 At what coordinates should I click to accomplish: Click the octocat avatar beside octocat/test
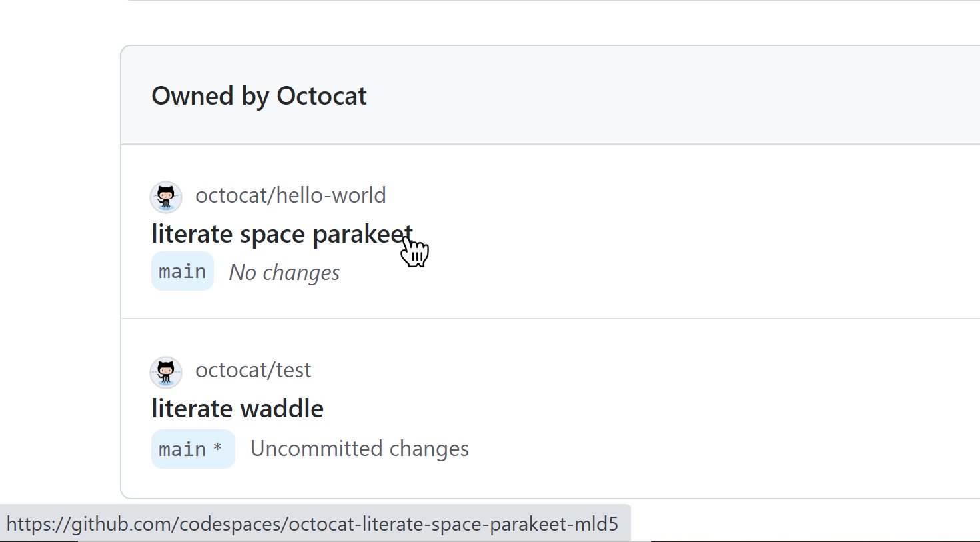(x=165, y=373)
